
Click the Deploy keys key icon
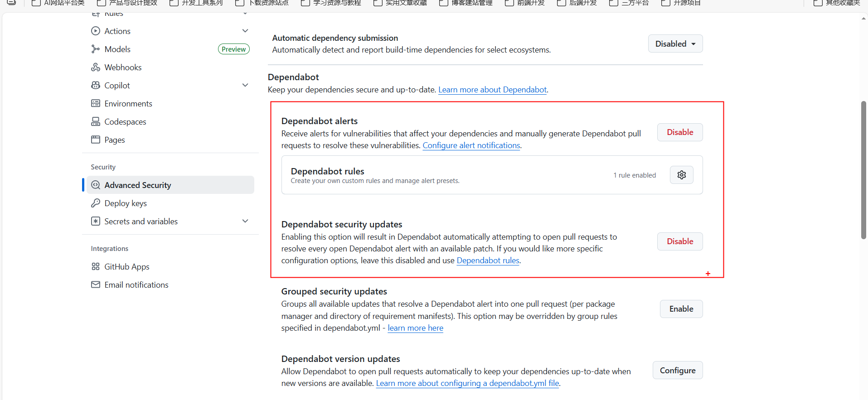96,203
